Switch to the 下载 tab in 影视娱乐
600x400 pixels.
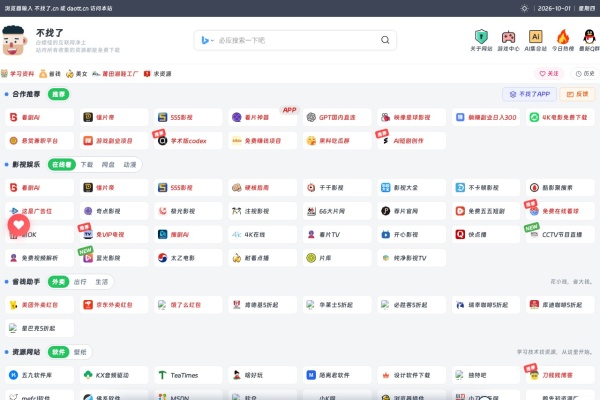tap(87, 165)
